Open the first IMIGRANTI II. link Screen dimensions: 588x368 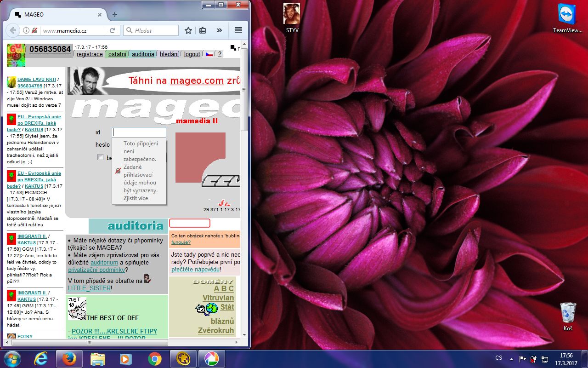pyautogui.click(x=32, y=236)
